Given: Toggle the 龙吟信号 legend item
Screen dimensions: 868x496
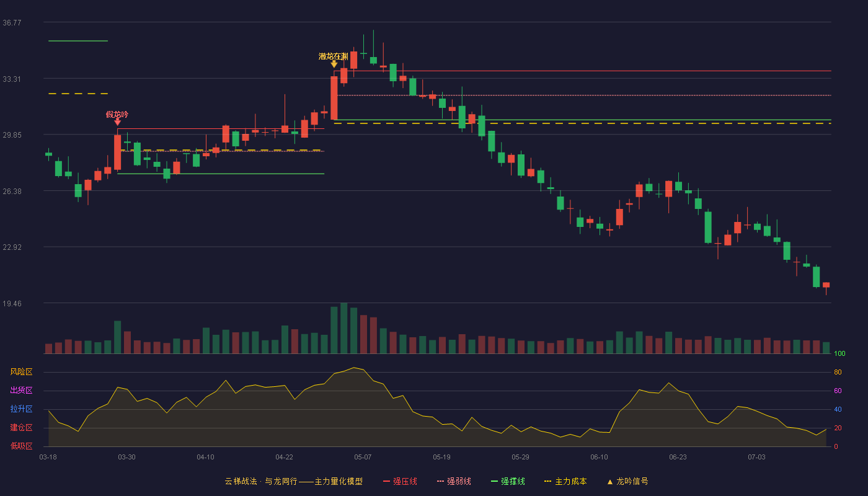Looking at the screenshot, I should 627,481.
